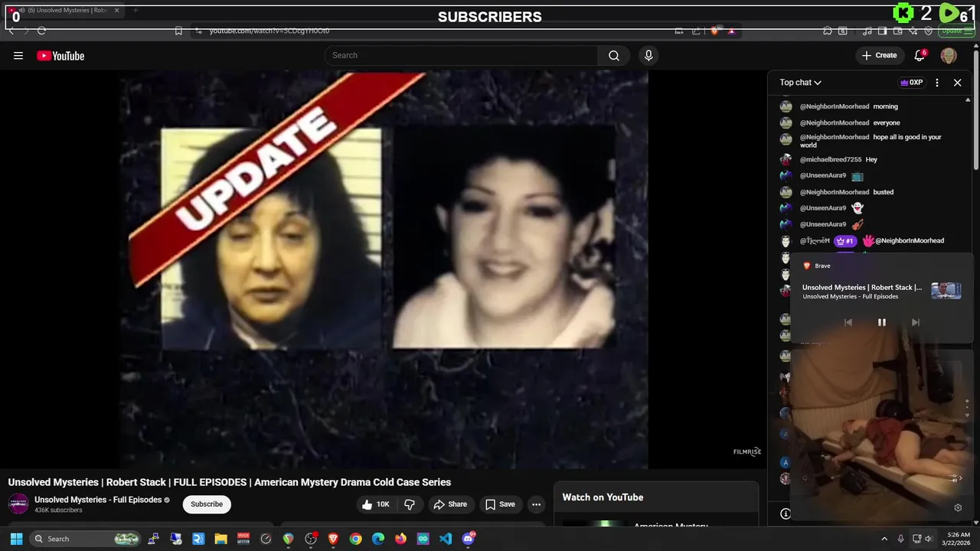Close the Unsolved Mysteries browser tab

point(116,11)
